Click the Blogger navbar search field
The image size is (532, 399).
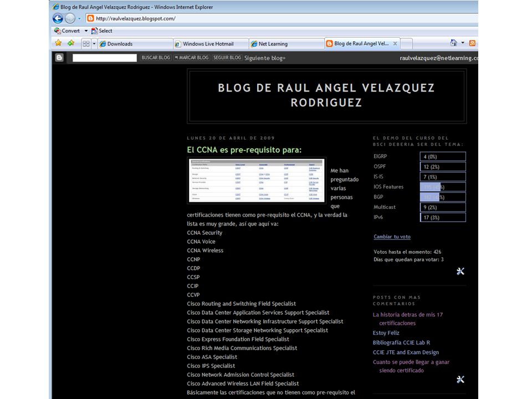tap(105, 58)
